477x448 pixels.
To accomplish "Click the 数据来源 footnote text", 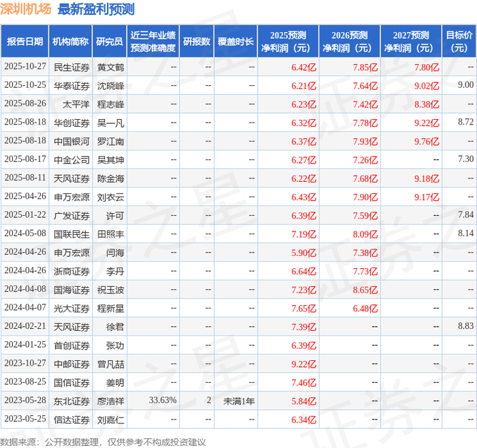I will (103, 442).
